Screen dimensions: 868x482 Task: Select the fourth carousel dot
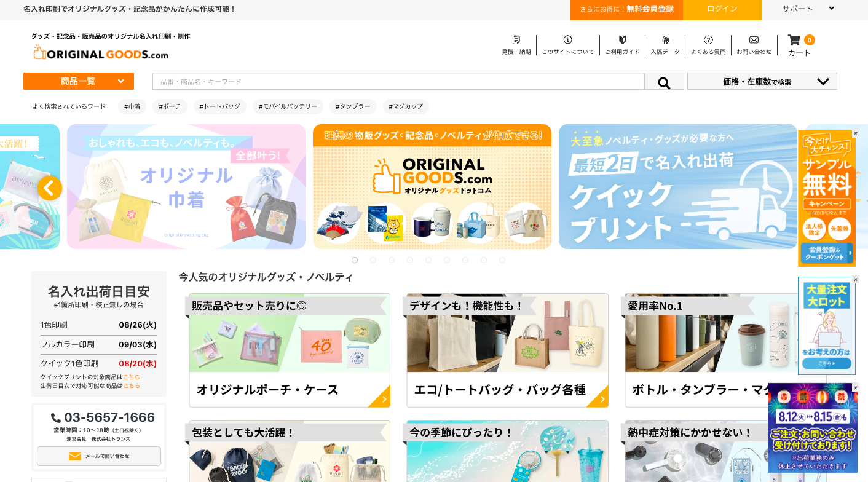click(410, 260)
